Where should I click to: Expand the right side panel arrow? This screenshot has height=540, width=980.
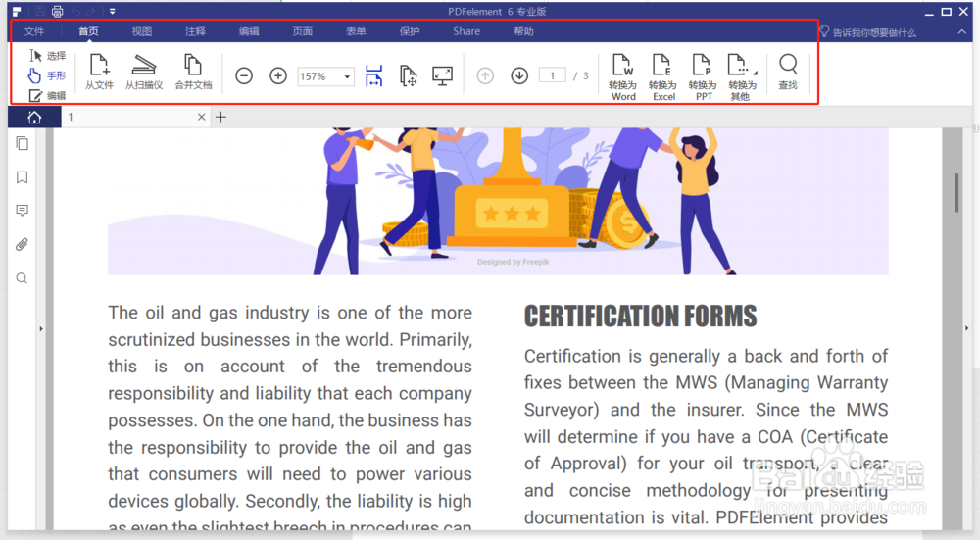(967, 328)
